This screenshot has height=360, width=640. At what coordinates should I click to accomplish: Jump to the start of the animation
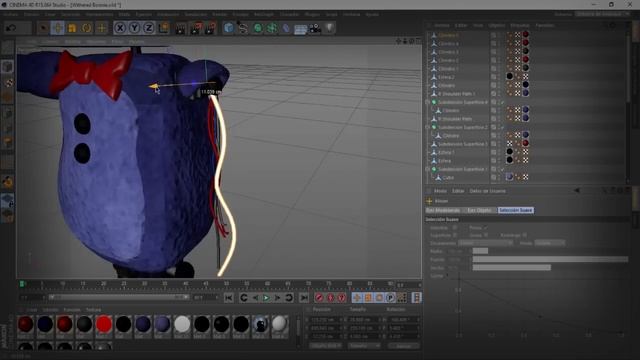pos(229,298)
